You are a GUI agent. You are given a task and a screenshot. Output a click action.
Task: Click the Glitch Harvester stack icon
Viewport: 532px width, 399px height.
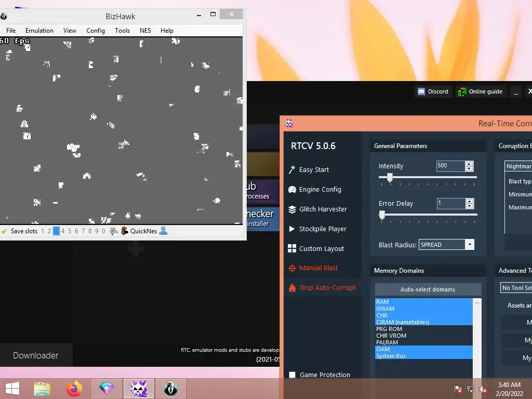(x=292, y=209)
